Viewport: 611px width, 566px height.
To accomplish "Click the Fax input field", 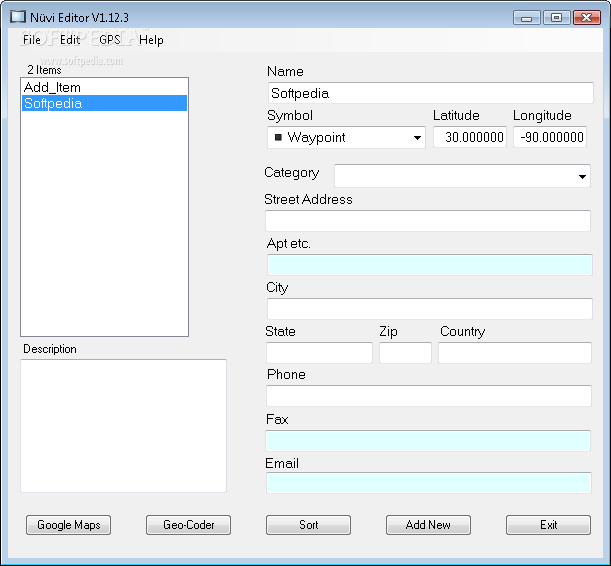I will tap(428, 441).
